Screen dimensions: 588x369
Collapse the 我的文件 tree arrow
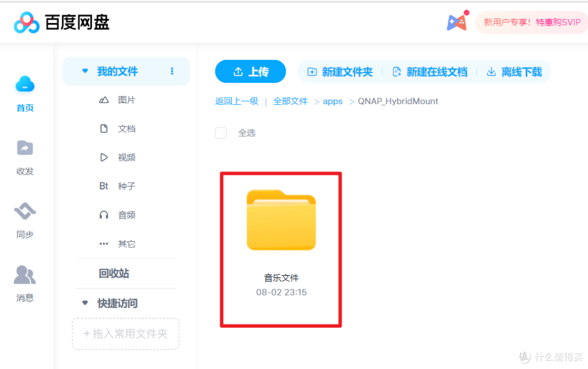pyautogui.click(x=85, y=71)
